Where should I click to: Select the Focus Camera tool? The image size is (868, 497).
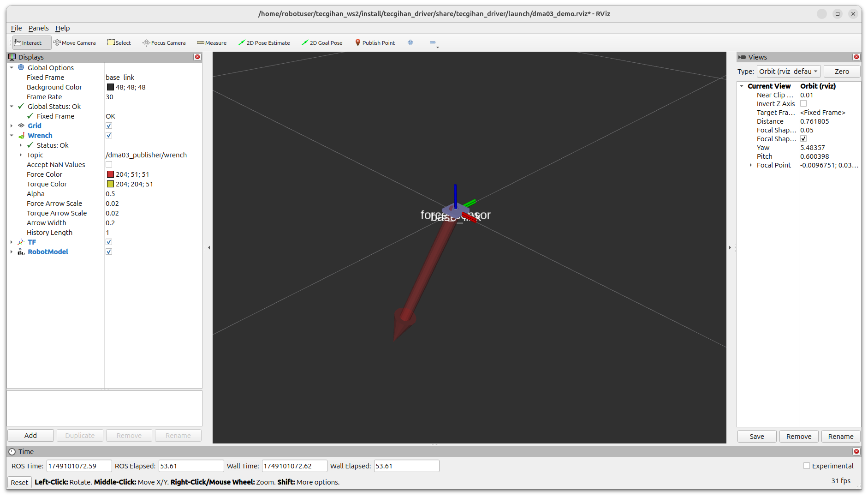click(x=164, y=42)
